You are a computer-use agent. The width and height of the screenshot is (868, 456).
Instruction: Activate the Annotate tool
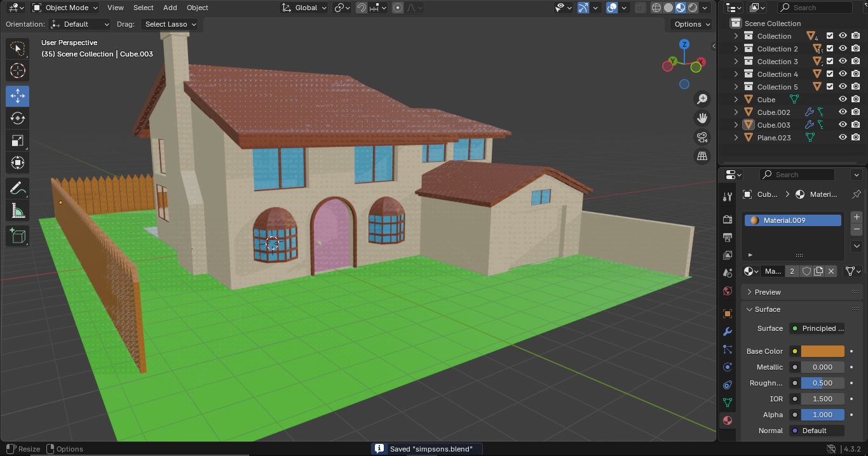pos(18,188)
